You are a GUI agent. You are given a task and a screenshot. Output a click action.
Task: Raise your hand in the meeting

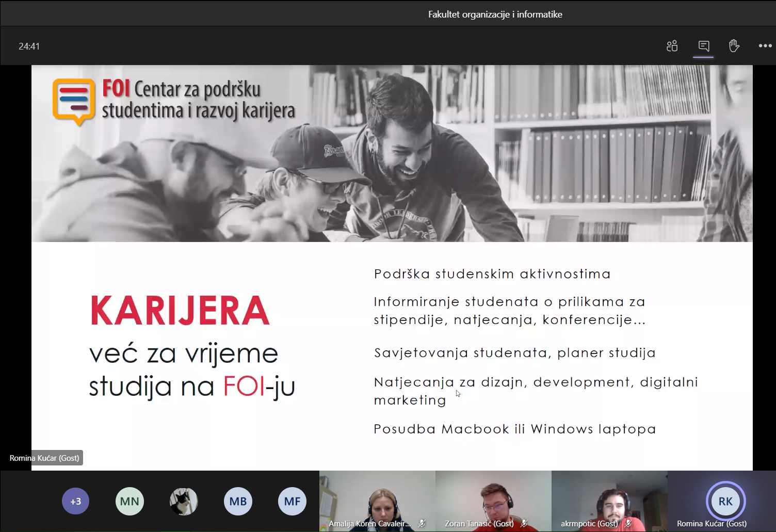coord(734,46)
